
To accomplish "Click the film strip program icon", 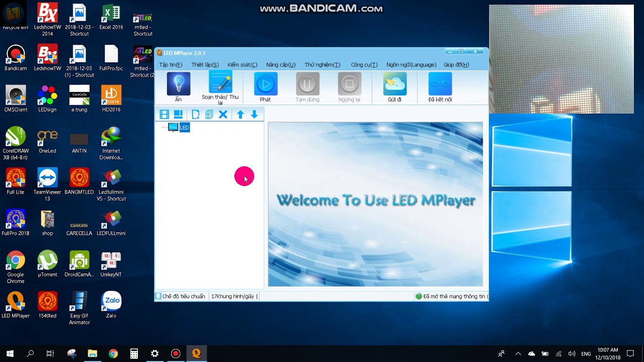I will click(164, 115).
